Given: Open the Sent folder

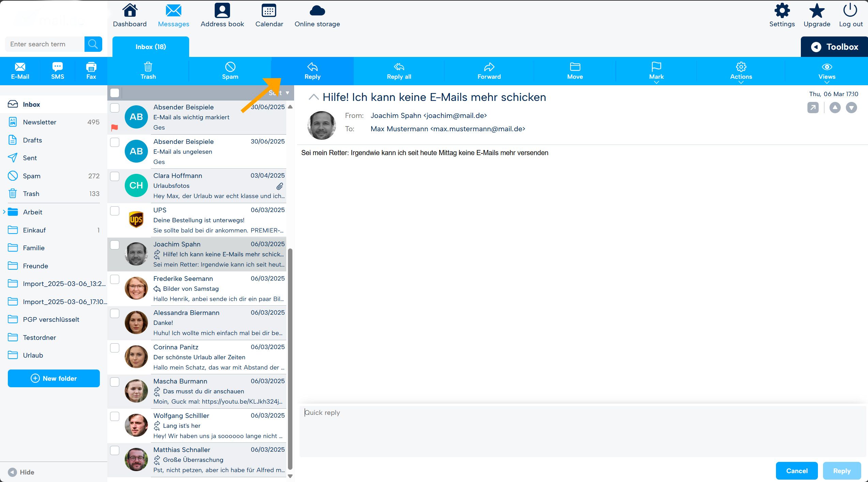Looking at the screenshot, I should 54,158.
